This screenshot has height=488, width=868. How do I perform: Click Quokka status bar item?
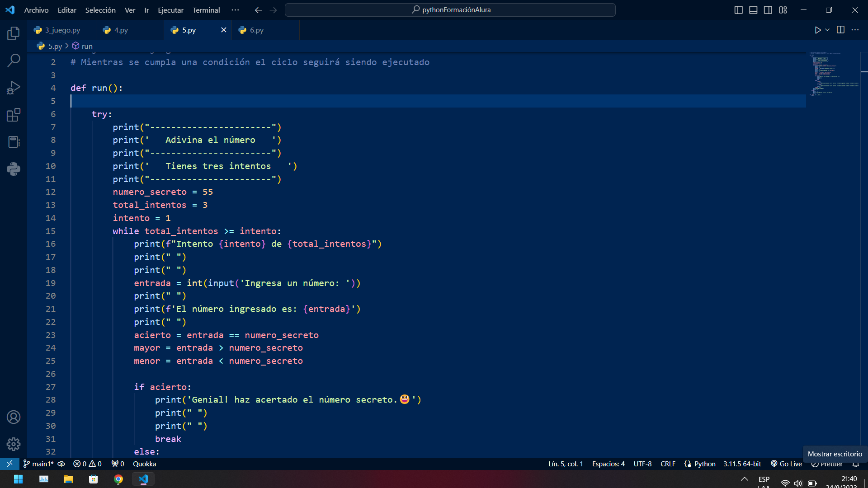click(145, 464)
